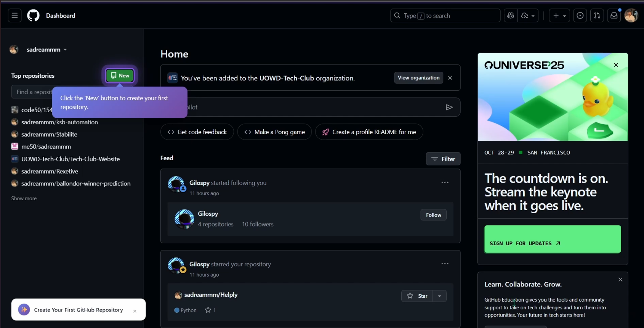Viewport: 644px width, 328px height.
Task: Star the sadreammm/Helply repository
Action: coord(417,296)
